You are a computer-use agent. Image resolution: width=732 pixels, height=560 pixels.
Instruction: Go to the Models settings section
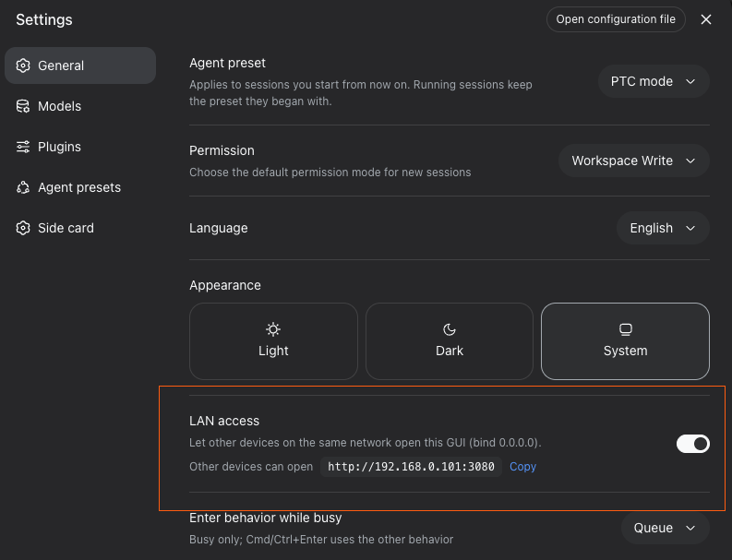(x=80, y=106)
